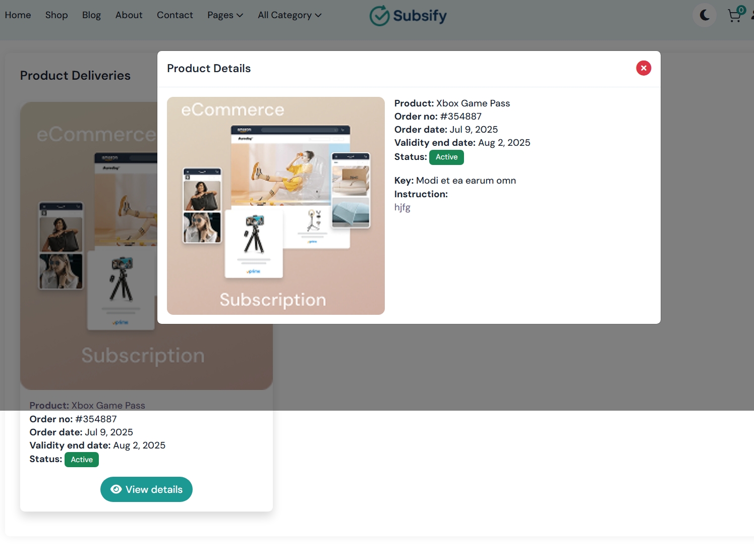Viewport: 754px width, 560px height.
Task: Close the Product Details modal
Action: [x=644, y=68]
